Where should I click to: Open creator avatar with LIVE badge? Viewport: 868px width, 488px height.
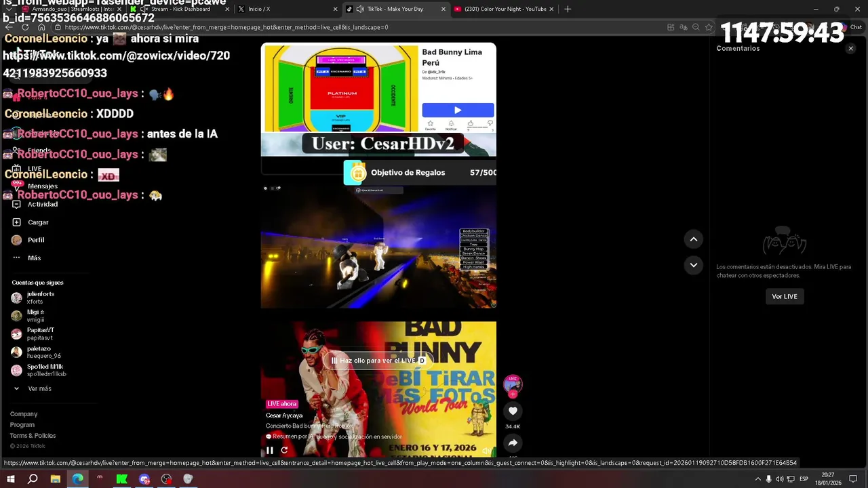pos(513,384)
